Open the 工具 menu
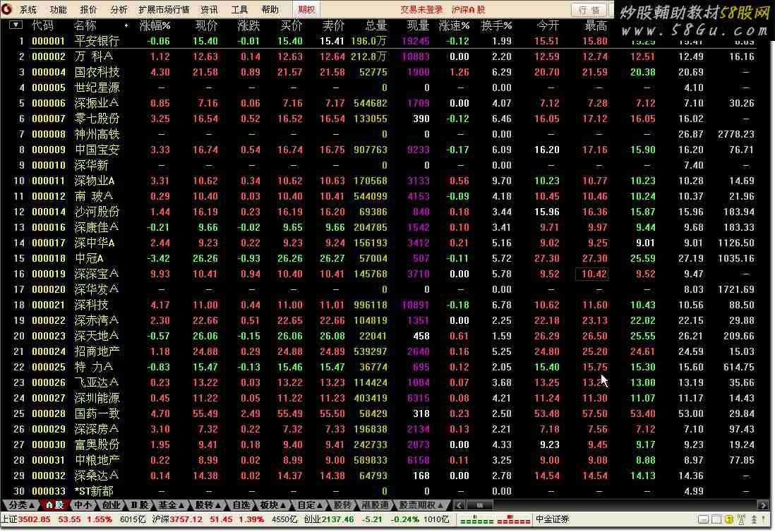This screenshot has height=532, width=775. coord(239,9)
